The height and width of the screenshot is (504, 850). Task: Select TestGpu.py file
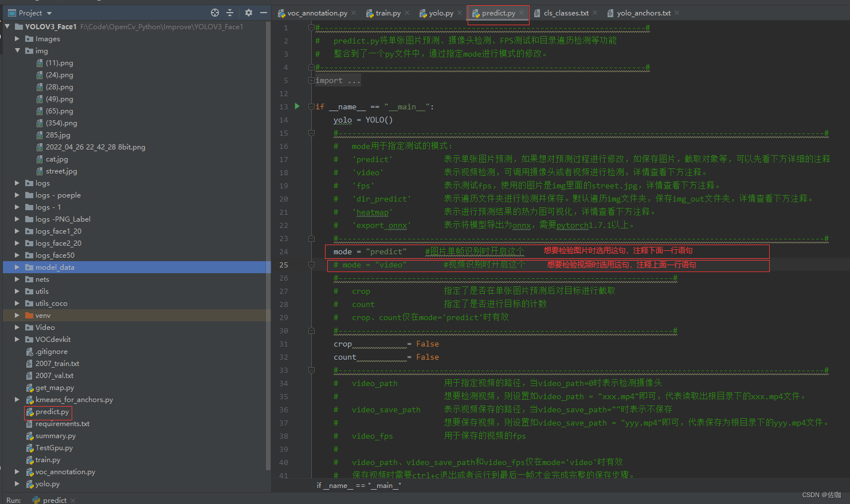54,447
